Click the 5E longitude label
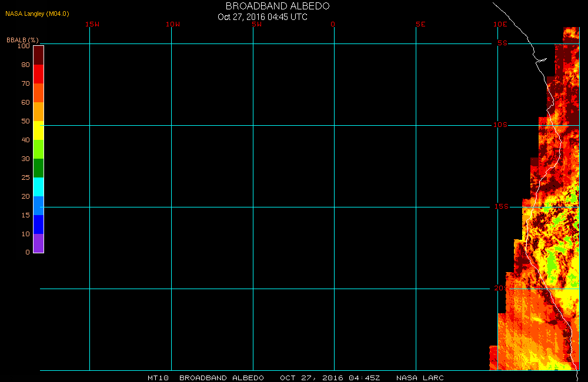 (420, 24)
